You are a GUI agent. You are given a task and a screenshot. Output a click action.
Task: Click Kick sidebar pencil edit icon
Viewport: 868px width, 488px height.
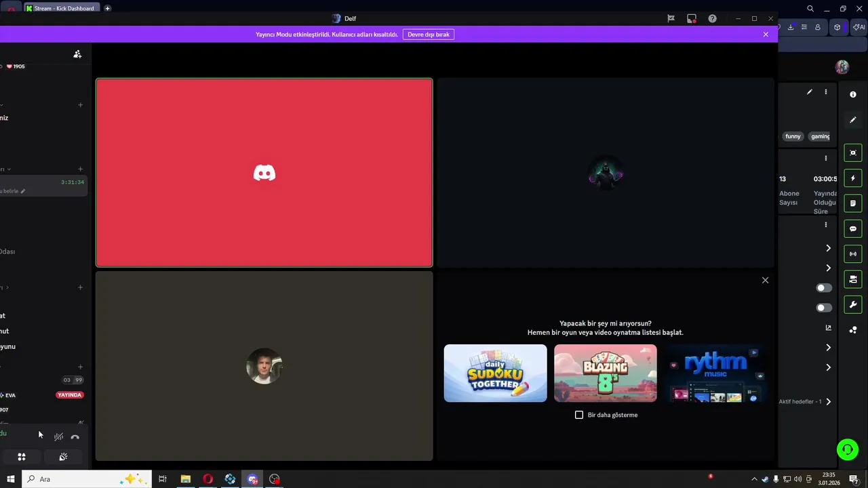[x=853, y=120]
